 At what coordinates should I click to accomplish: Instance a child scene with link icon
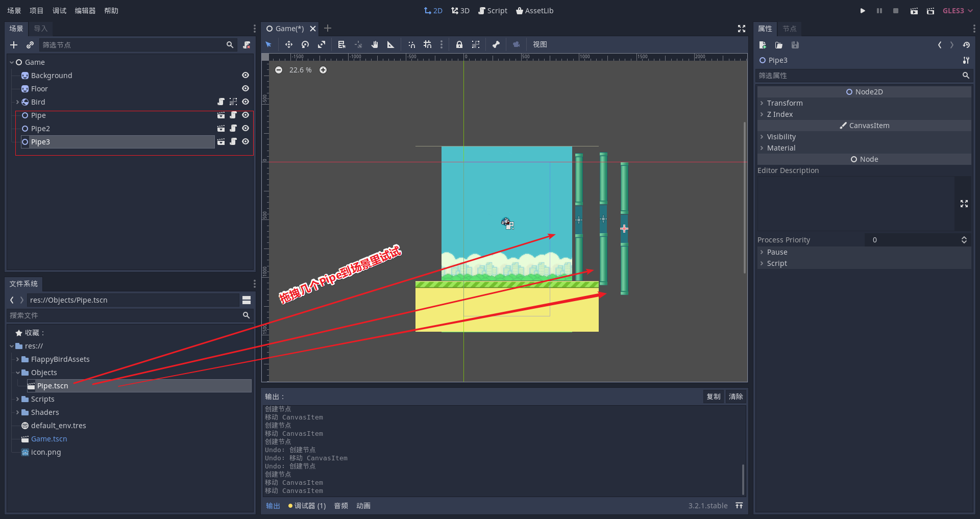point(30,45)
